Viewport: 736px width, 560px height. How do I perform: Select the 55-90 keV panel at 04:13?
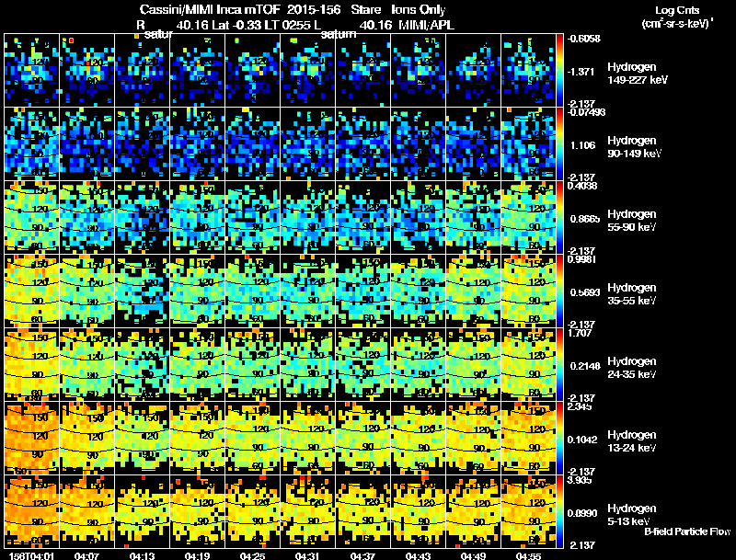[143, 218]
